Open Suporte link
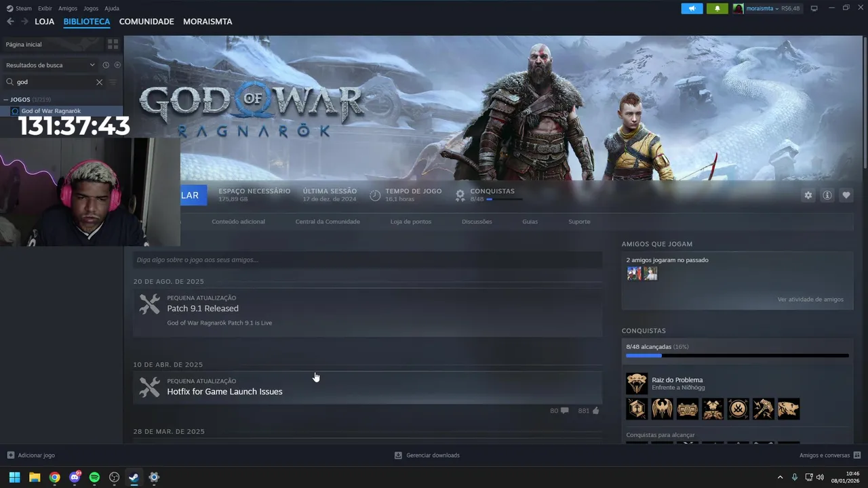Screen dimensions: 868x488 (x=579, y=222)
